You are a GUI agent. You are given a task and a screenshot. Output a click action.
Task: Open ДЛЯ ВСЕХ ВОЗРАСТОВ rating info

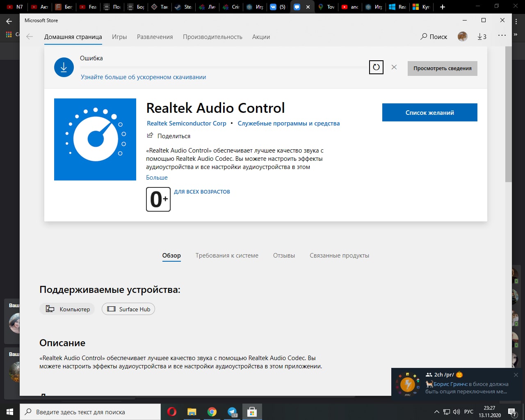[x=202, y=192]
